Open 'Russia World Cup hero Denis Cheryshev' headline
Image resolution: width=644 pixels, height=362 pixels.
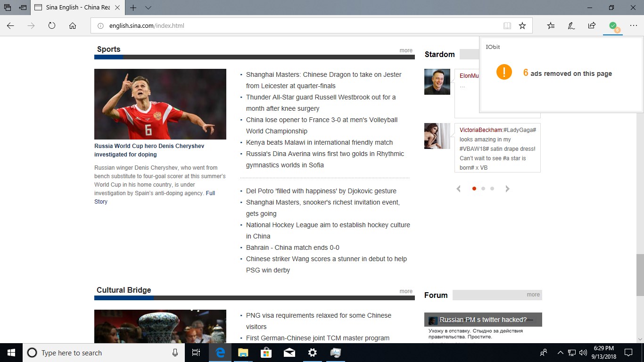(149, 150)
